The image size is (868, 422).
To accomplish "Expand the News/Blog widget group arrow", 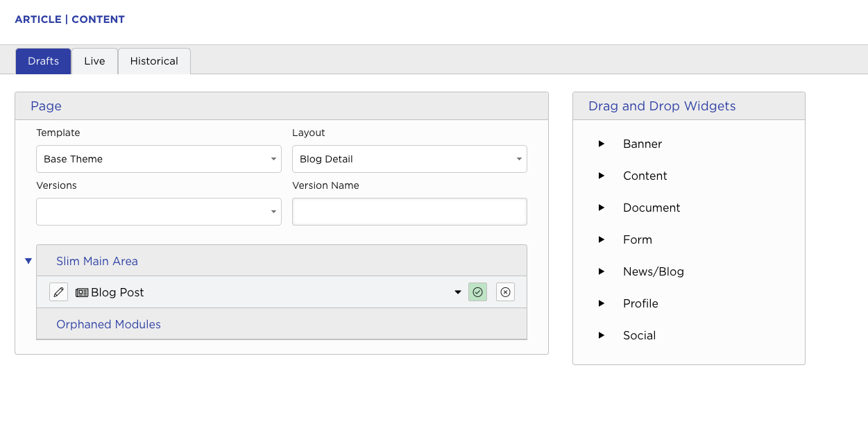I will pyautogui.click(x=602, y=271).
